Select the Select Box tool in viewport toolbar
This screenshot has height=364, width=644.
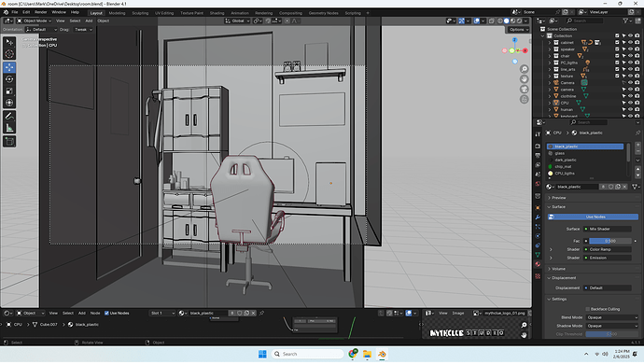coord(9,42)
